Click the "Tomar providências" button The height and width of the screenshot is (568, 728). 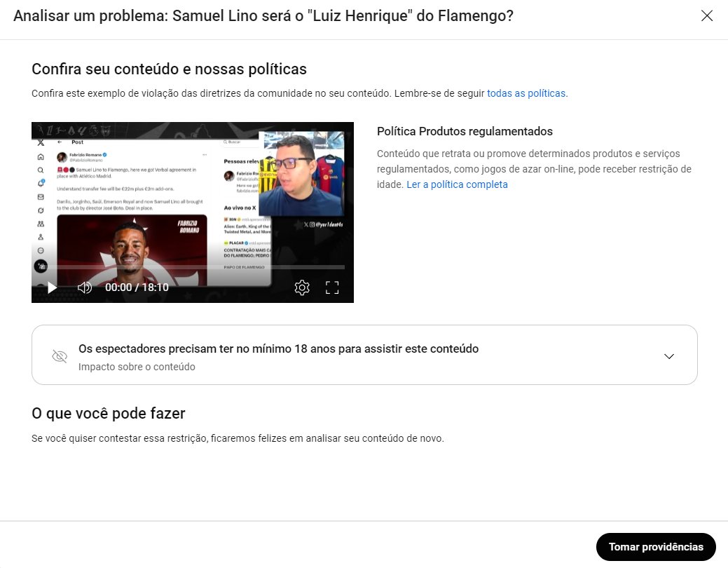click(656, 547)
